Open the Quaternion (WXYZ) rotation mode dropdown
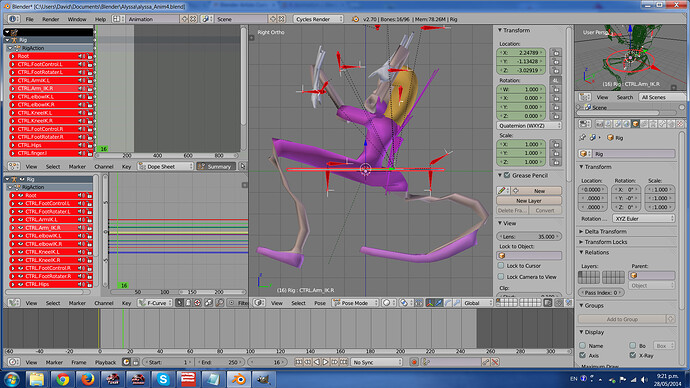690x388 pixels. pos(529,125)
